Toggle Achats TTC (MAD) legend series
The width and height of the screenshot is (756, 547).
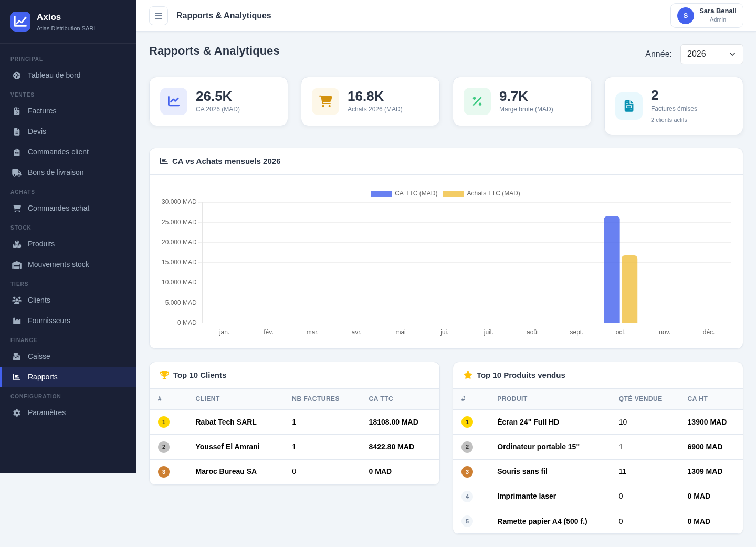coord(481,193)
